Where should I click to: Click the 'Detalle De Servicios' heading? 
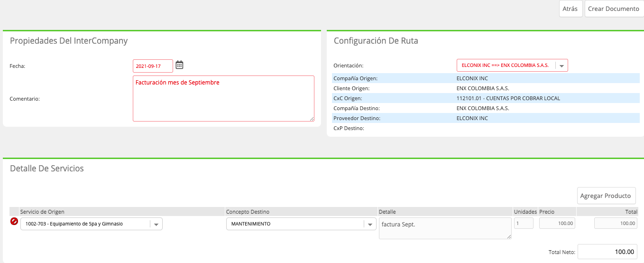tap(47, 169)
